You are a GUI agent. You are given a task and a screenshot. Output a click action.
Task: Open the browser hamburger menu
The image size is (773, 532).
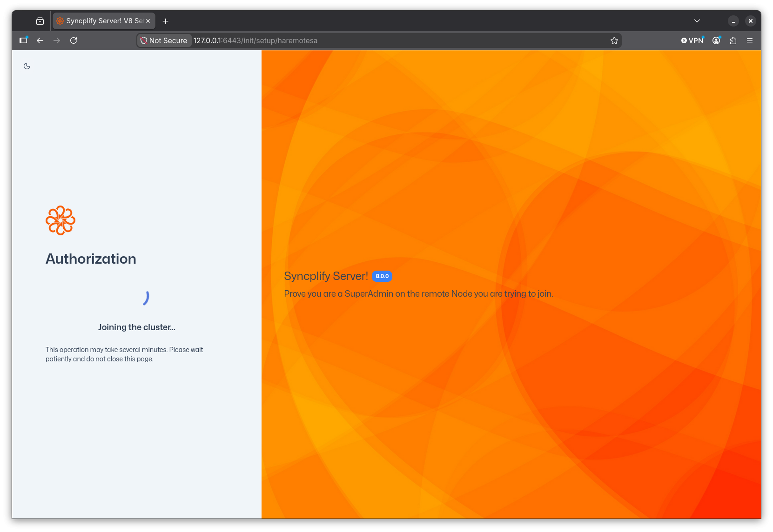click(x=750, y=40)
